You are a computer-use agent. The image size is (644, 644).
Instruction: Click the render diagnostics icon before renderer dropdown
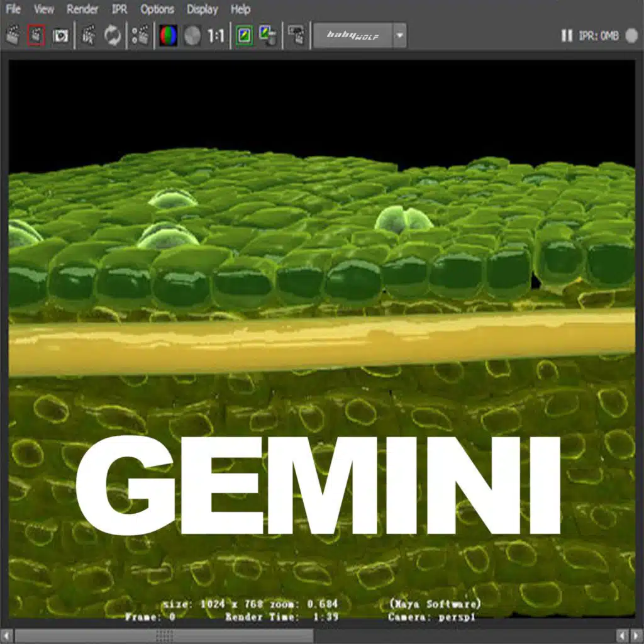[296, 36]
